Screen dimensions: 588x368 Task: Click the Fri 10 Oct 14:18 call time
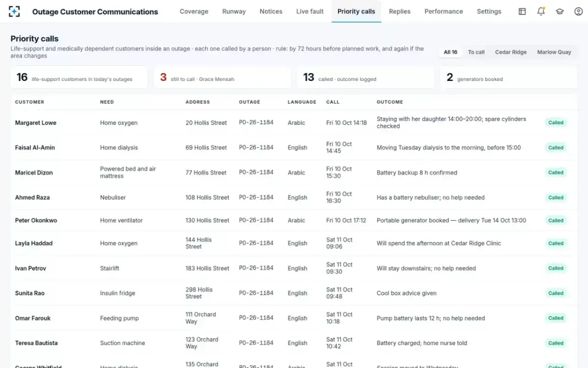pos(346,123)
